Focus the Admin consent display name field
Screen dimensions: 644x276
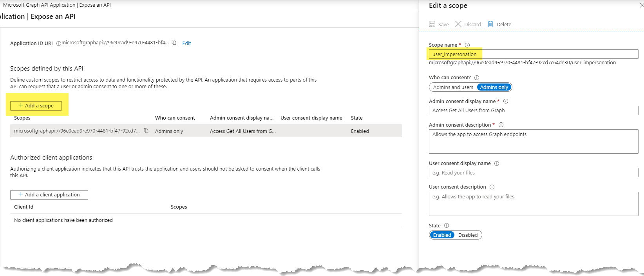click(534, 111)
